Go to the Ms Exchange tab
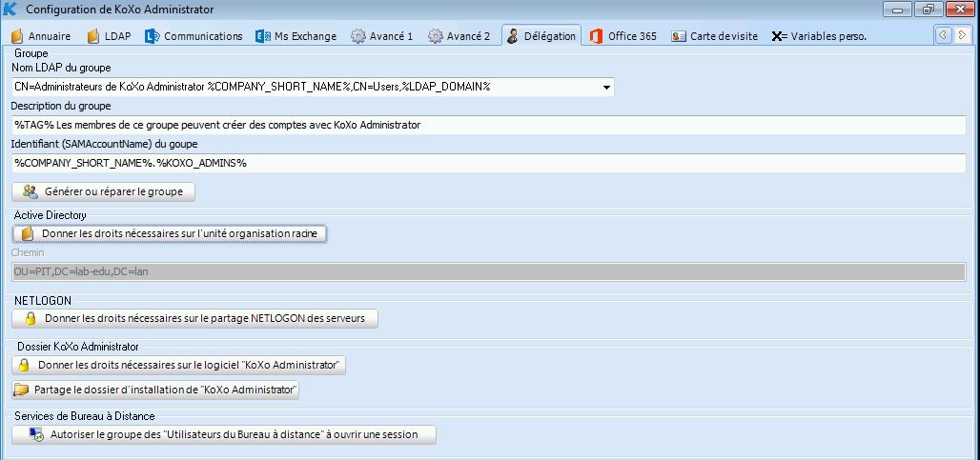980x460 pixels. pos(296,36)
